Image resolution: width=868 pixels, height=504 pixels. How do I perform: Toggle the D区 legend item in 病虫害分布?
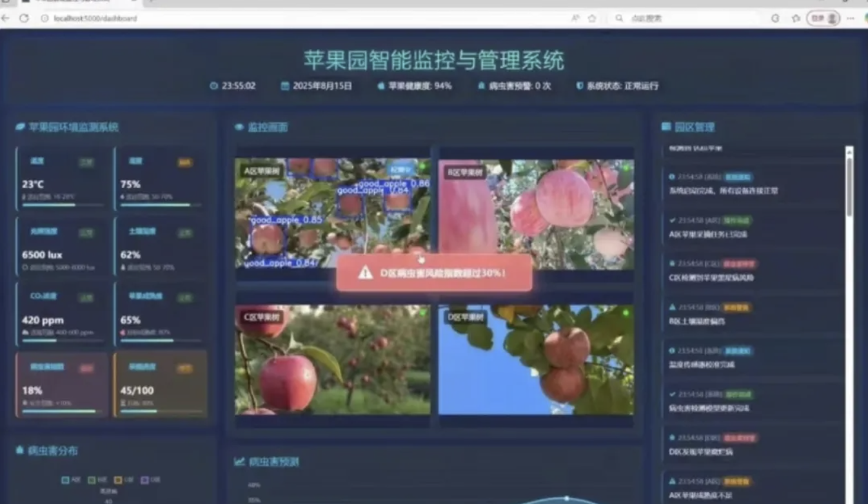150,480
